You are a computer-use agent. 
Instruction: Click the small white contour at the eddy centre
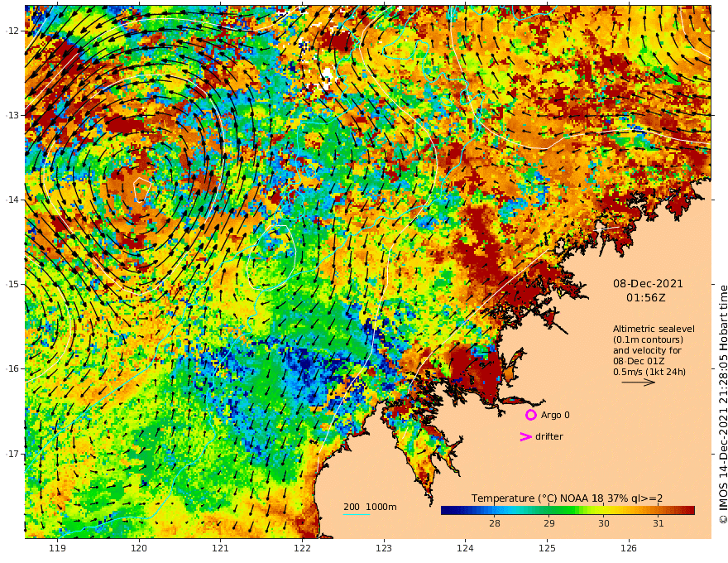(x=142, y=190)
